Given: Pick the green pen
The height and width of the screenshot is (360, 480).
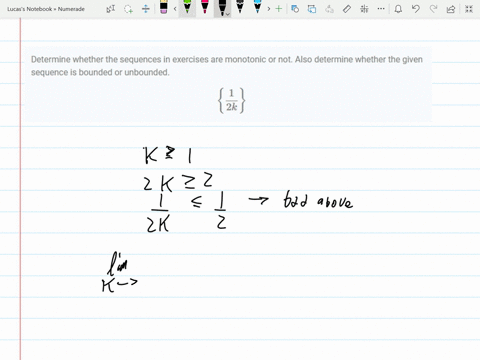Looking at the screenshot, I should (187, 7).
